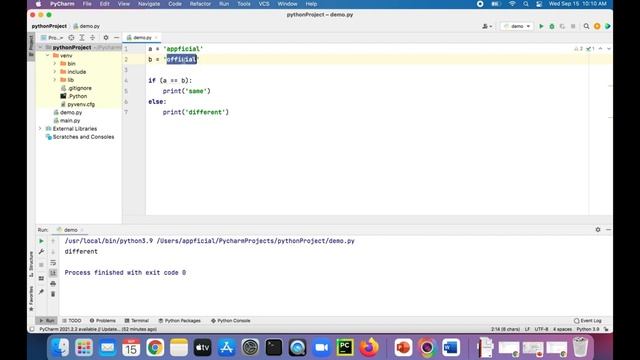Open IDE updates orange icon
Screen dimensions: 640x360
click(597, 26)
